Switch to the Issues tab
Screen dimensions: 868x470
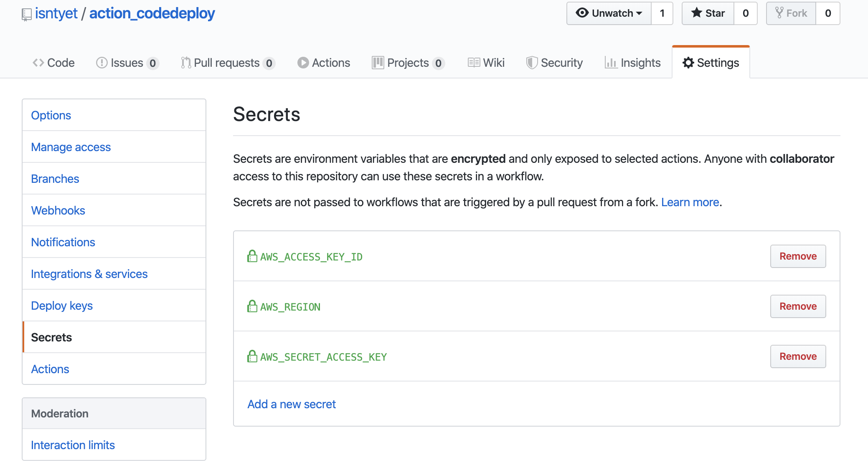[x=127, y=63]
